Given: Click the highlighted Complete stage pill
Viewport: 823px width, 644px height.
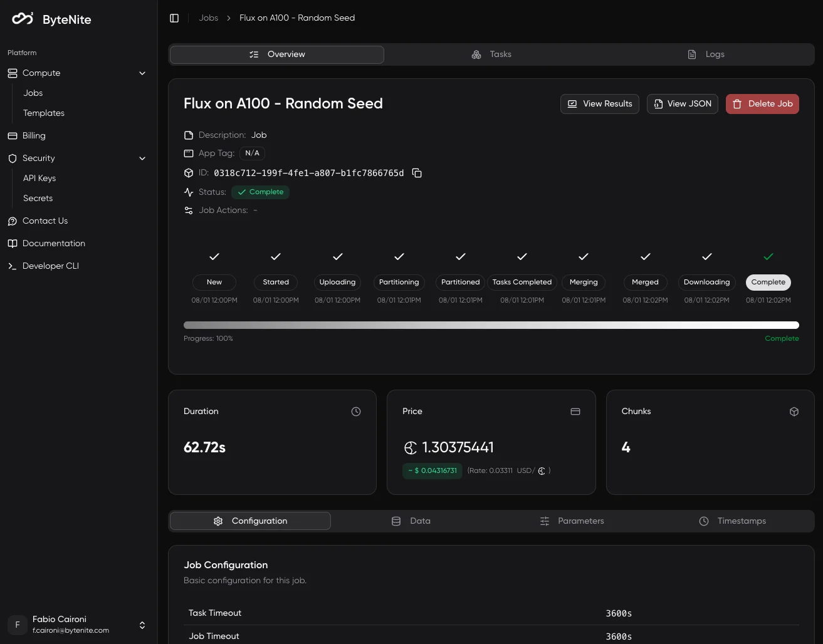Looking at the screenshot, I should click(768, 283).
